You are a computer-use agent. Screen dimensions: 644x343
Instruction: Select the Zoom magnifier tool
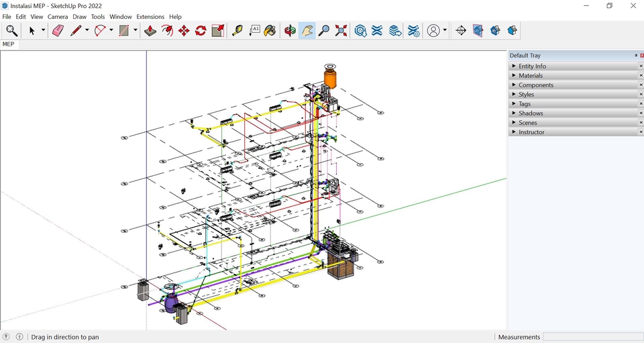coord(324,30)
